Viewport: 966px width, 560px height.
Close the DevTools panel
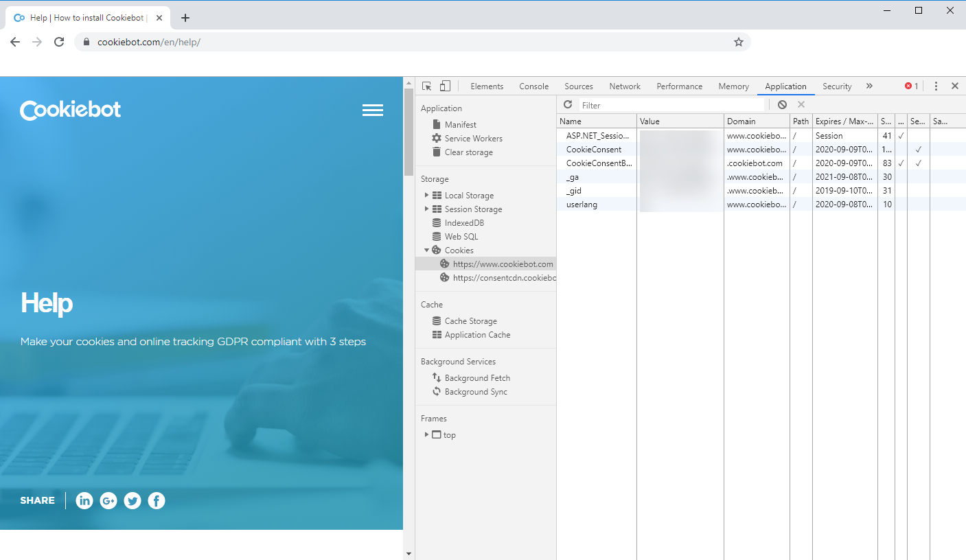[954, 86]
